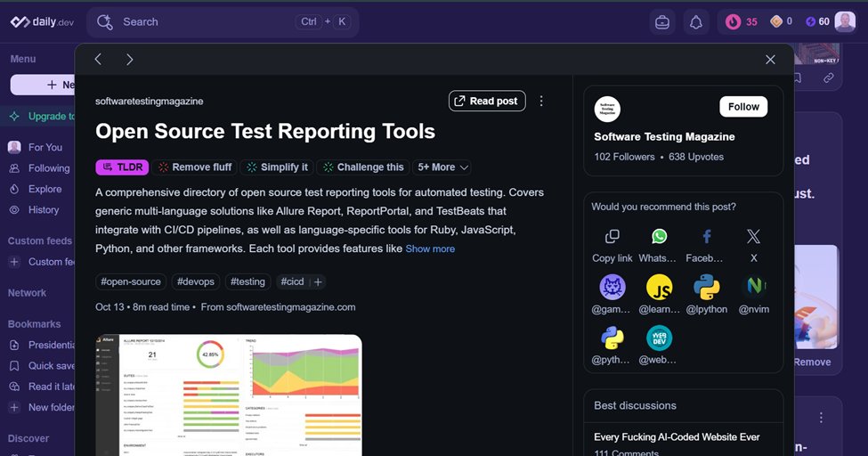Click the New post button in sidebar
This screenshot has width=868, height=456.
(x=43, y=85)
